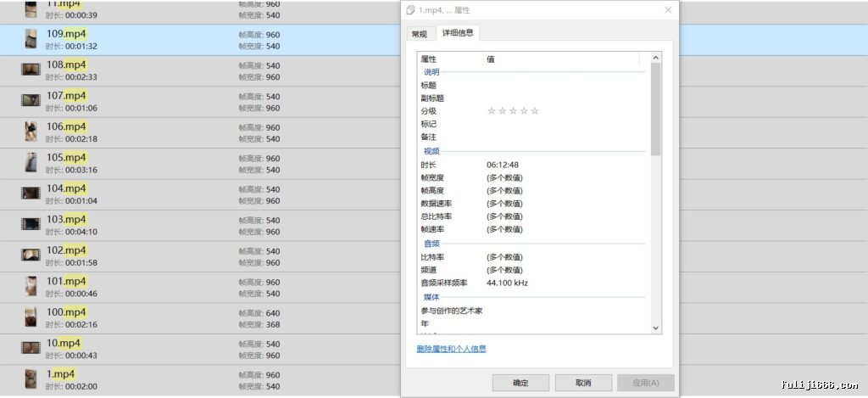The width and height of the screenshot is (868, 398).
Task: Click the 取消 button
Action: (x=583, y=383)
